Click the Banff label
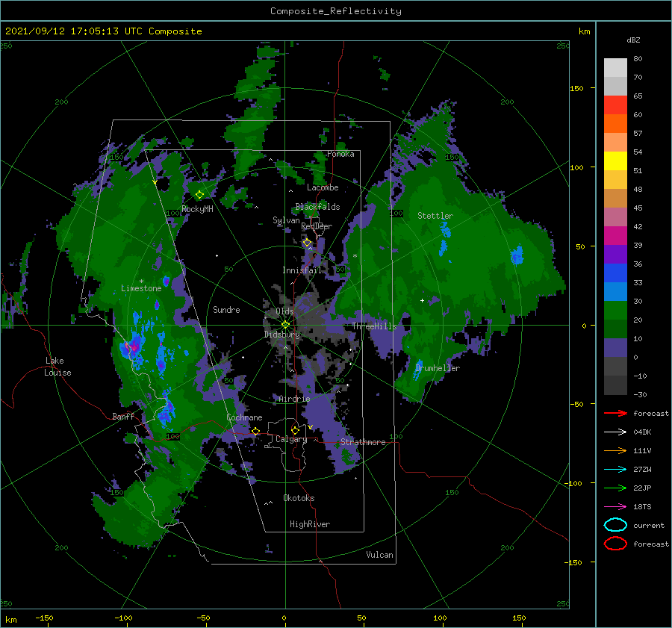 (x=123, y=416)
